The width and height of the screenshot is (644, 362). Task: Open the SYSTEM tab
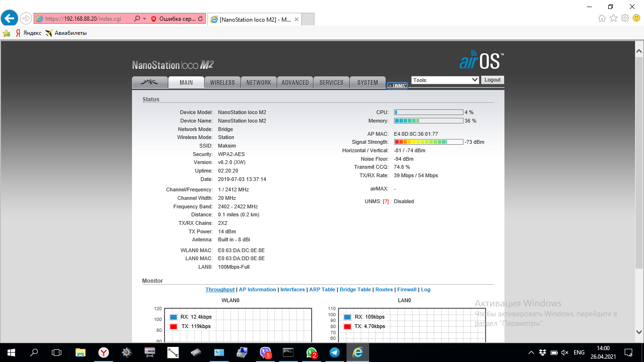point(368,82)
